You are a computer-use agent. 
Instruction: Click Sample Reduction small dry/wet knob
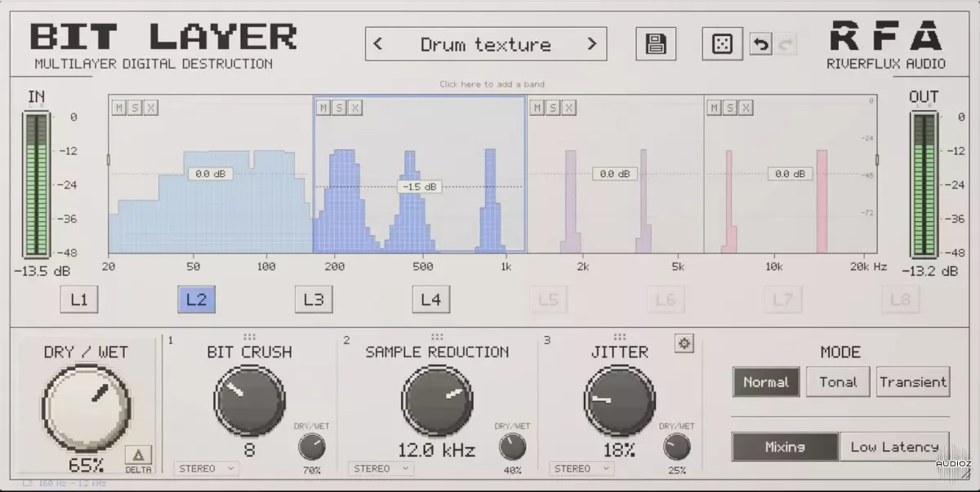[x=512, y=446]
